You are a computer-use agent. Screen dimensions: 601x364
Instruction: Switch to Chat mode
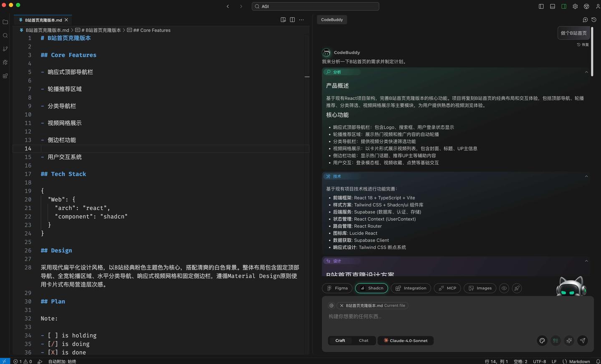(x=364, y=341)
